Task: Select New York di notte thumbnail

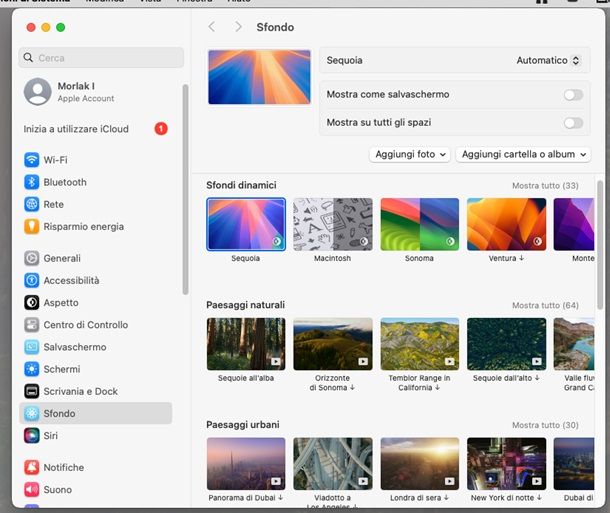Action: pos(507,464)
